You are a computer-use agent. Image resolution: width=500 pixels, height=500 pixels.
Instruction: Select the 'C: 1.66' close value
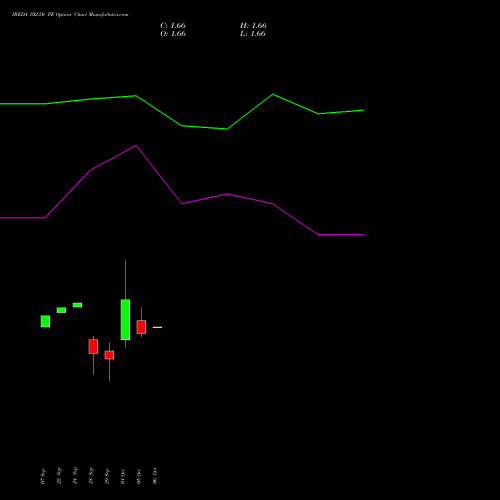click(173, 26)
